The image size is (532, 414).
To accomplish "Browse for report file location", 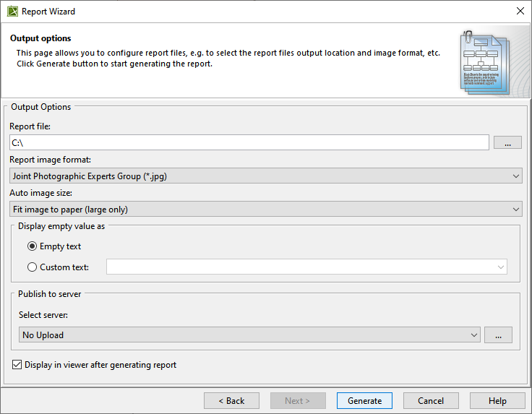I will 507,143.
